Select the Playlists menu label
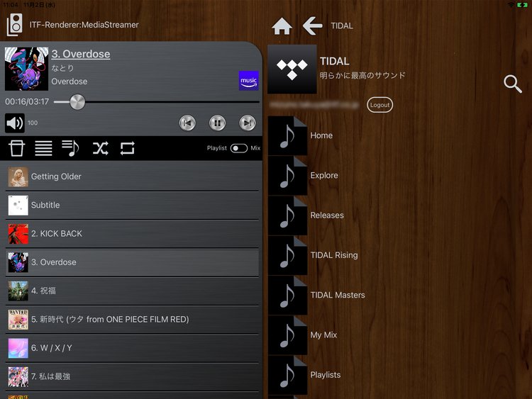 pos(326,375)
